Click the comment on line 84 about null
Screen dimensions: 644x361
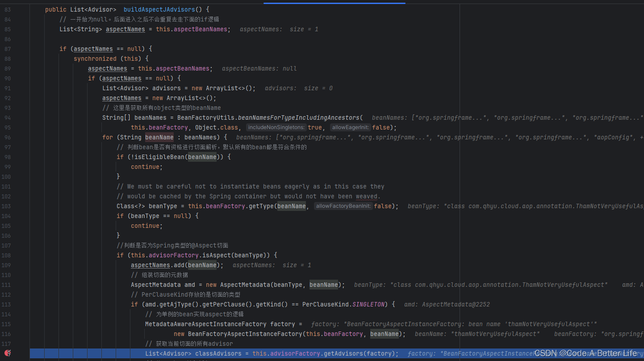point(139,19)
